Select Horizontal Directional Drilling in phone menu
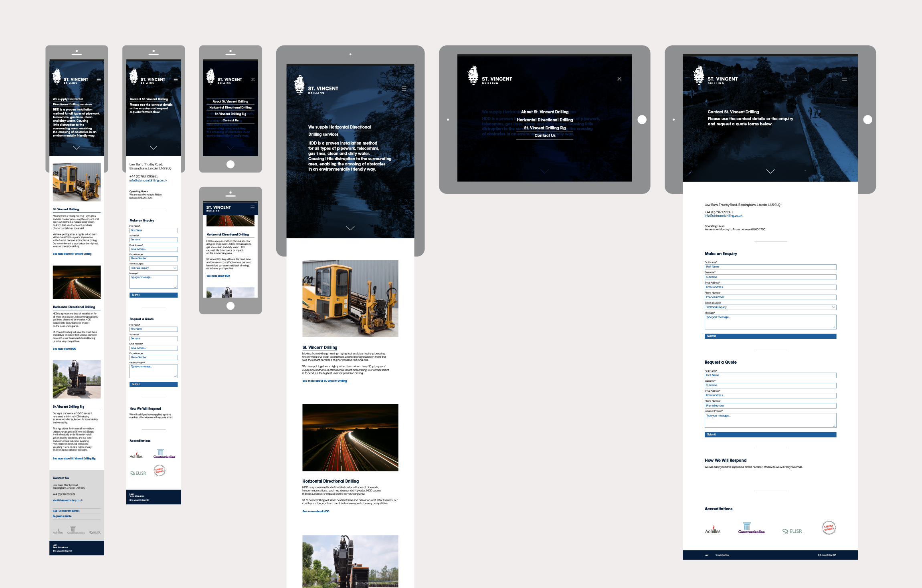922x588 pixels. point(230,107)
